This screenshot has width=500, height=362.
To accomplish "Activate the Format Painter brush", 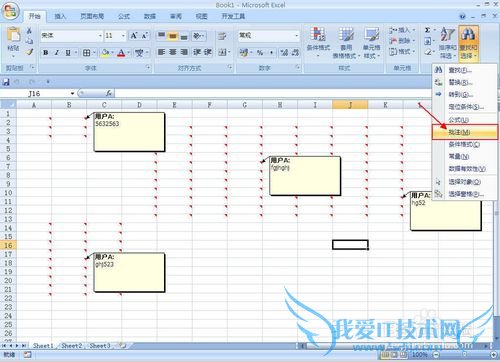I will (x=29, y=52).
